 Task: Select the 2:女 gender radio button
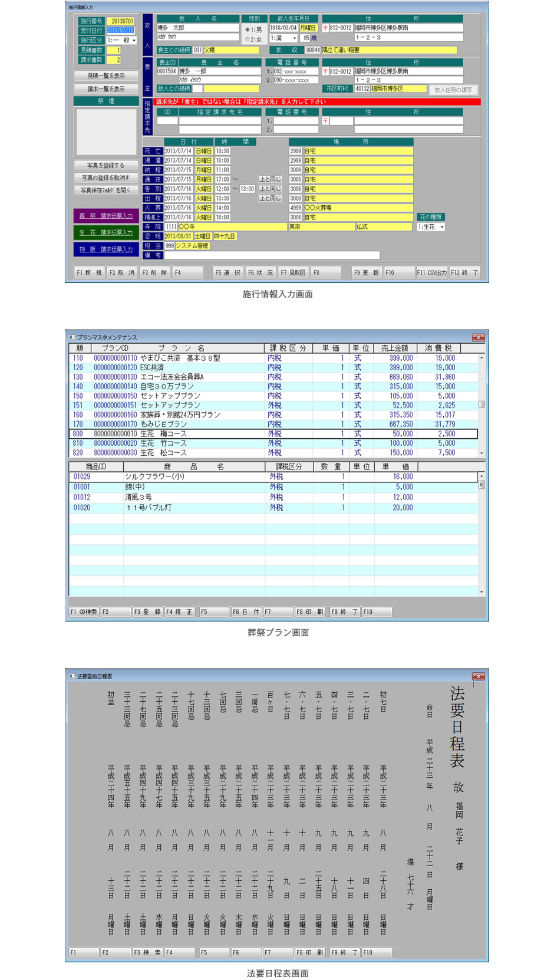[x=248, y=40]
